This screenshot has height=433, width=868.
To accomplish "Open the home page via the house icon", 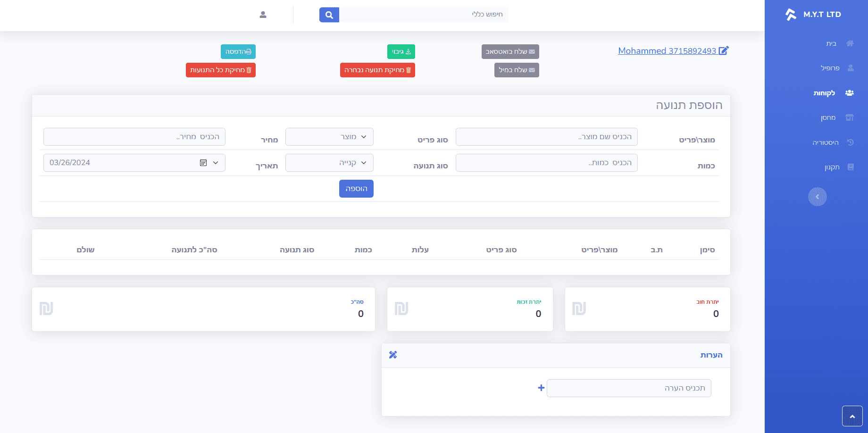I will 850,43.
